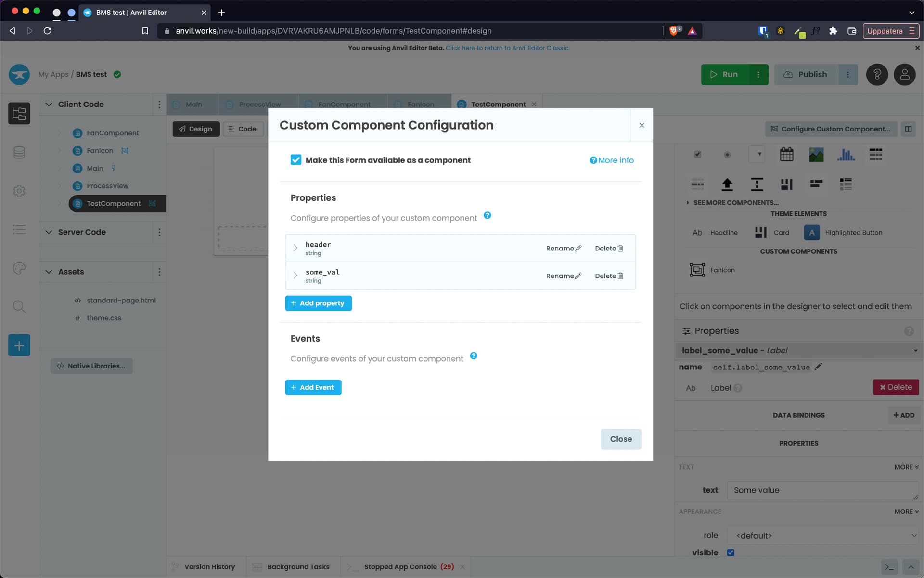The height and width of the screenshot is (578, 924).
Task: Switch to the Code view of TestComponent
Action: (x=243, y=129)
